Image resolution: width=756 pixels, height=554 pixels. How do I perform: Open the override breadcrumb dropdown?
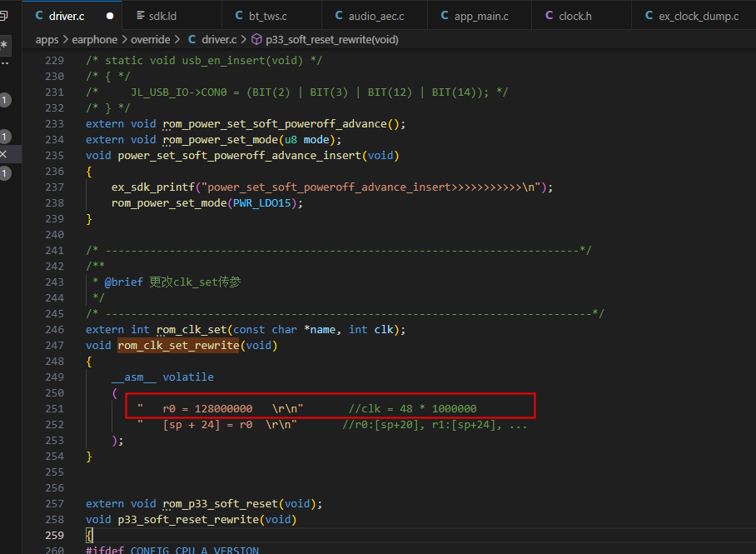(x=151, y=40)
